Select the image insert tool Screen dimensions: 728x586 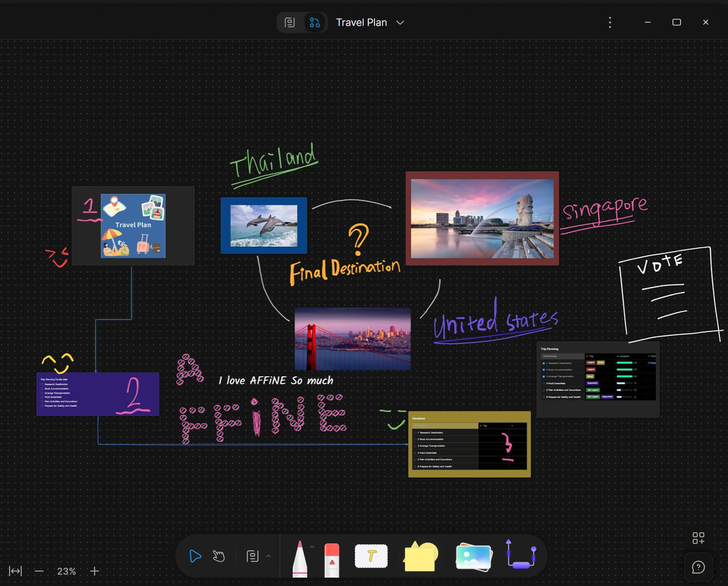coord(473,557)
